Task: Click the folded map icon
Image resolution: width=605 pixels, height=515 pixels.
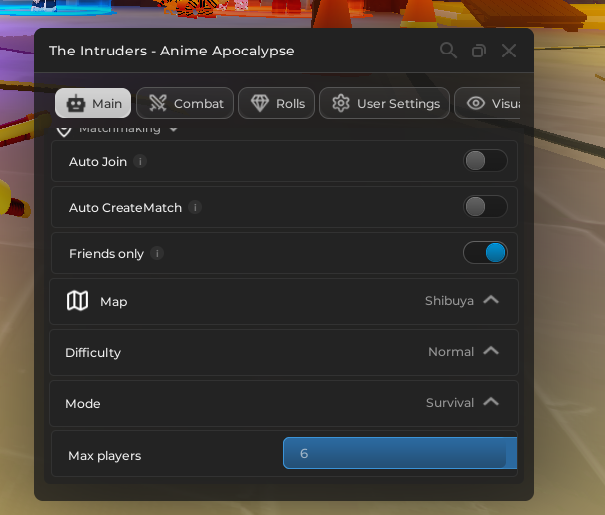Action: 78,301
